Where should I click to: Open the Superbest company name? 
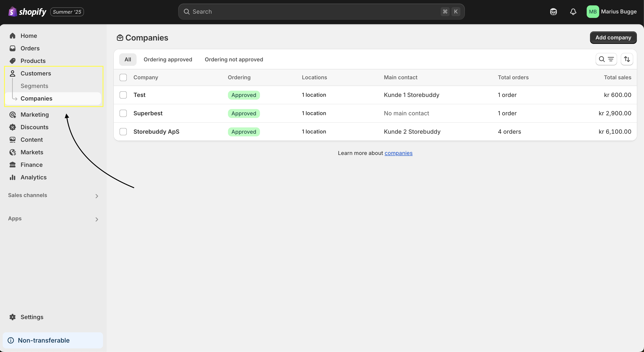(148, 113)
